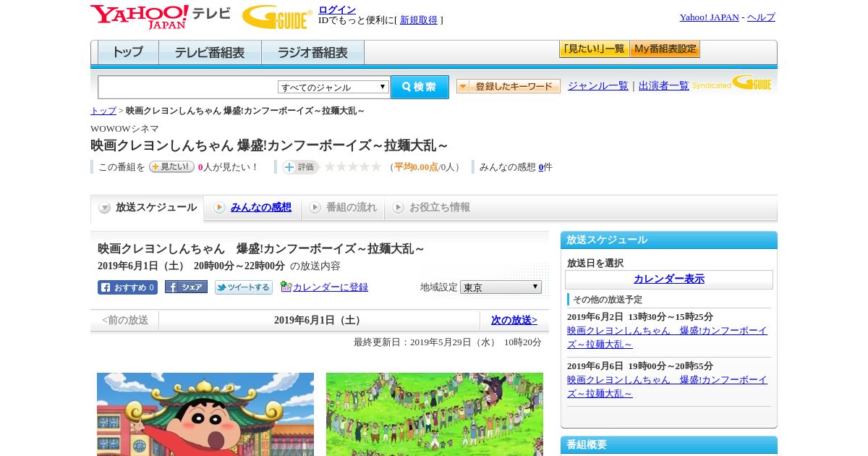Image resolution: width=868 pixels, height=456 pixels.
Task: Open the 新規取得 registration link
Action: coord(419,20)
